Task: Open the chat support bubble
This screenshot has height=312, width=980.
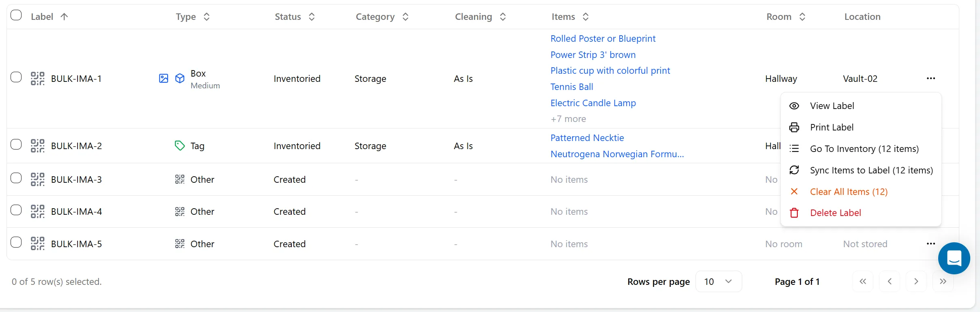Action: tap(954, 259)
